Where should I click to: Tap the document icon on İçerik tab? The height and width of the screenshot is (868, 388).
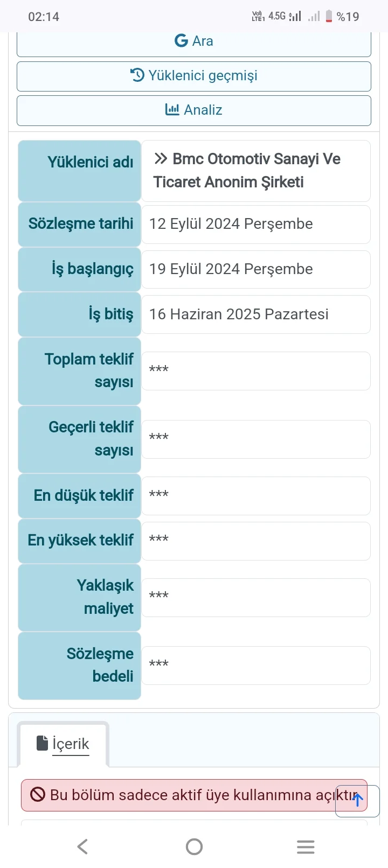pos(42,743)
